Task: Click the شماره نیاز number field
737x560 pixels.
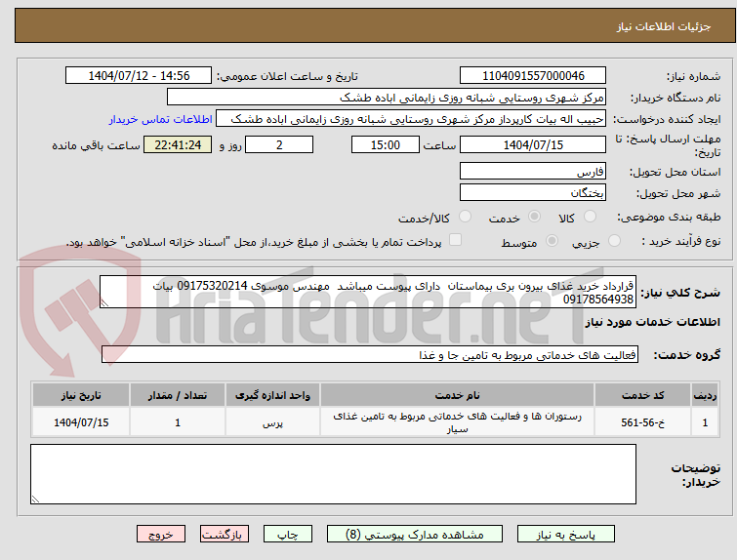Action: (x=533, y=76)
